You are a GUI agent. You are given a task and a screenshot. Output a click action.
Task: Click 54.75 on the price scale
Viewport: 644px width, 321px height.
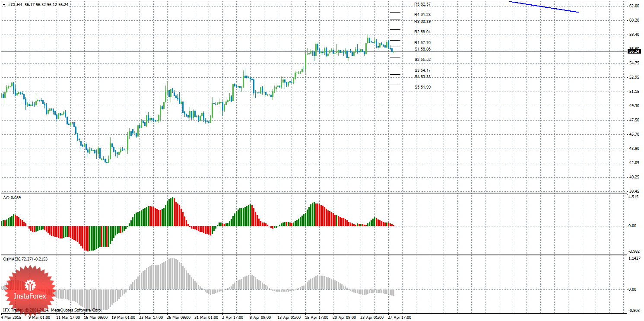[634, 63]
